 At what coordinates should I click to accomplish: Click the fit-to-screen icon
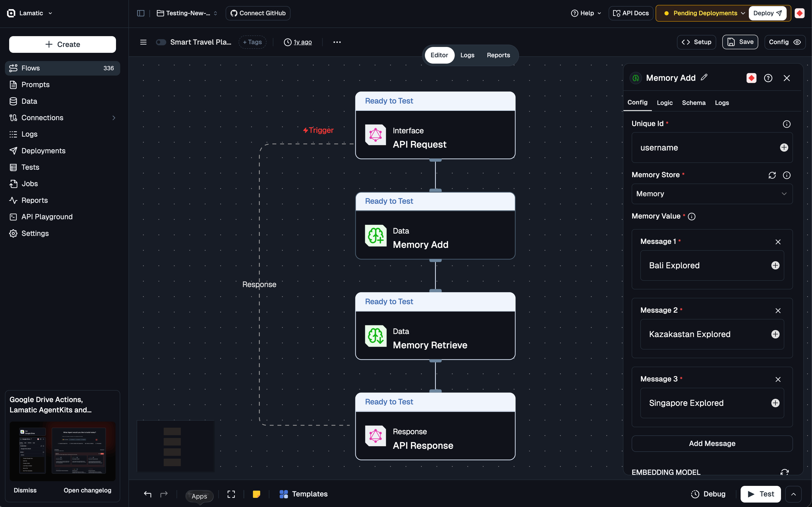[x=231, y=494]
